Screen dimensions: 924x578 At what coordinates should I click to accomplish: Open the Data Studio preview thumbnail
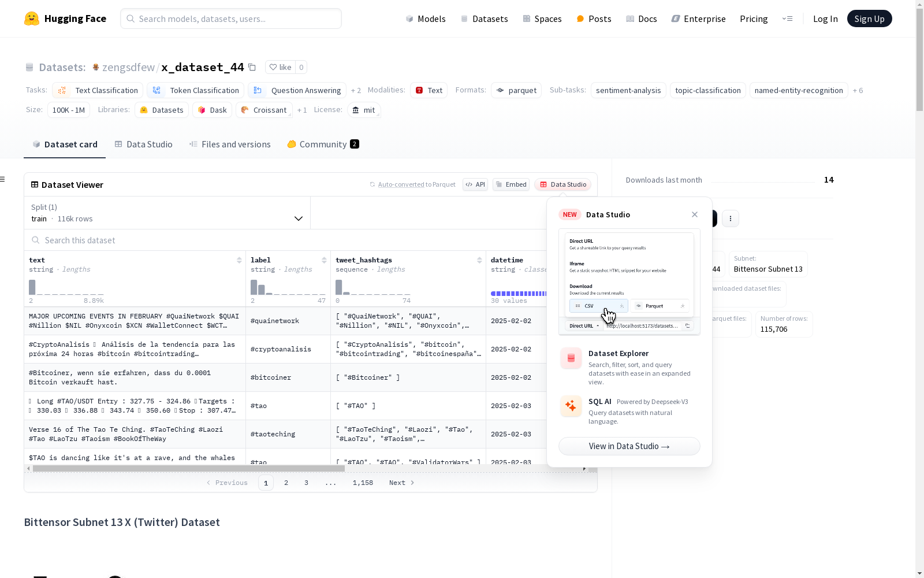pyautogui.click(x=629, y=281)
